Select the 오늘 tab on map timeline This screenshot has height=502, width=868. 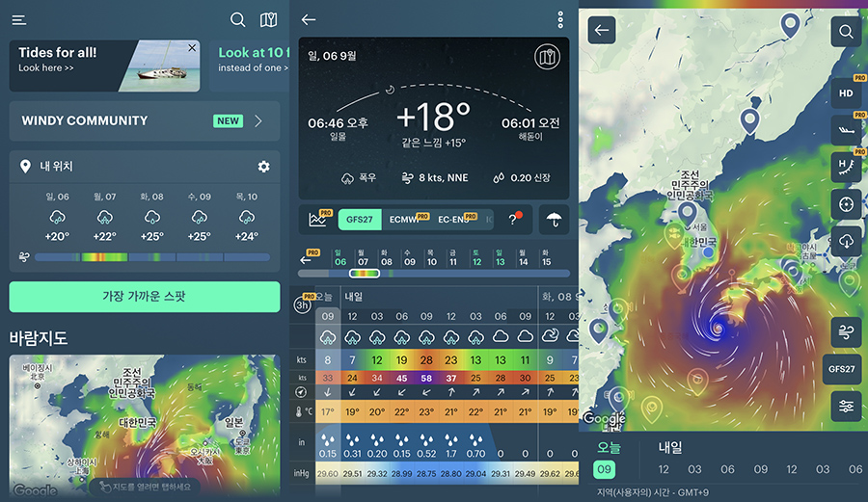(x=608, y=447)
